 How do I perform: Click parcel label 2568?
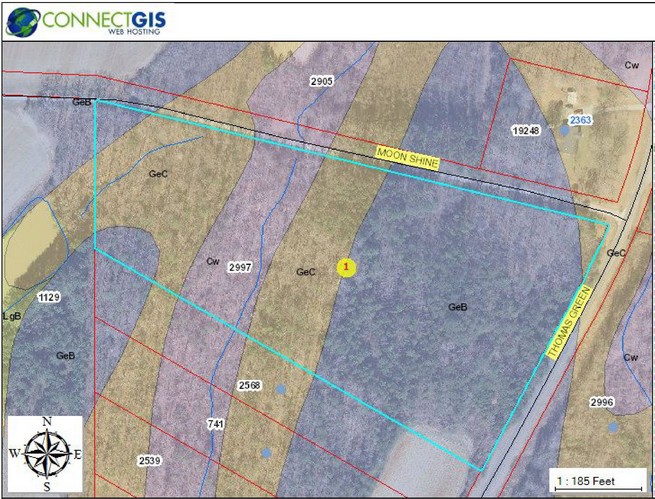[249, 385]
